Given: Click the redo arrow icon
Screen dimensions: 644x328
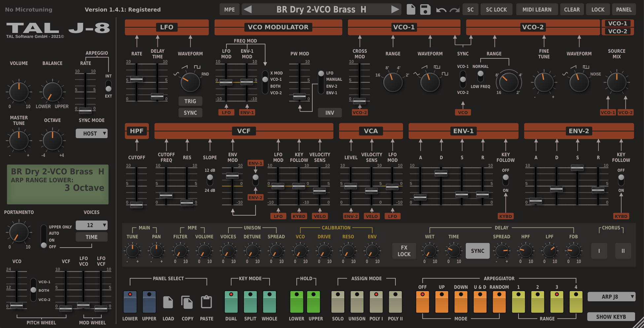Looking at the screenshot, I should pyautogui.click(x=455, y=10).
